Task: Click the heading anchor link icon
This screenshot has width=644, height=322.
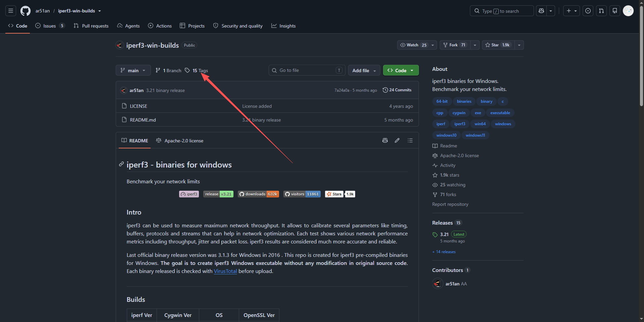Action: (x=121, y=164)
